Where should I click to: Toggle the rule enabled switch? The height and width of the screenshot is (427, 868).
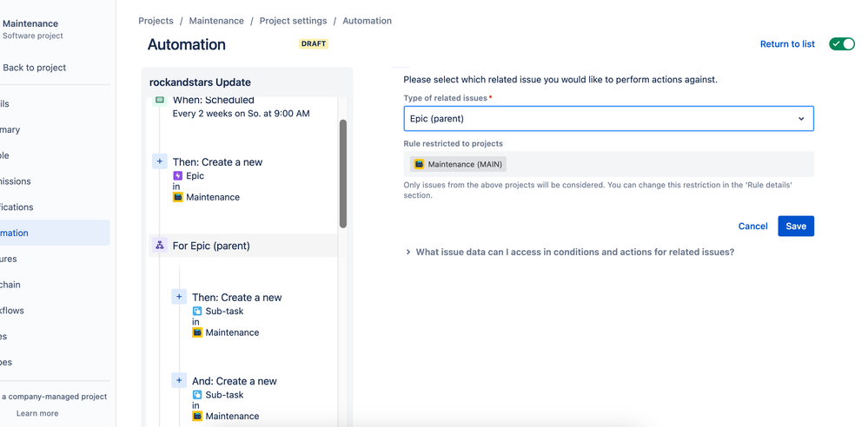(x=841, y=43)
